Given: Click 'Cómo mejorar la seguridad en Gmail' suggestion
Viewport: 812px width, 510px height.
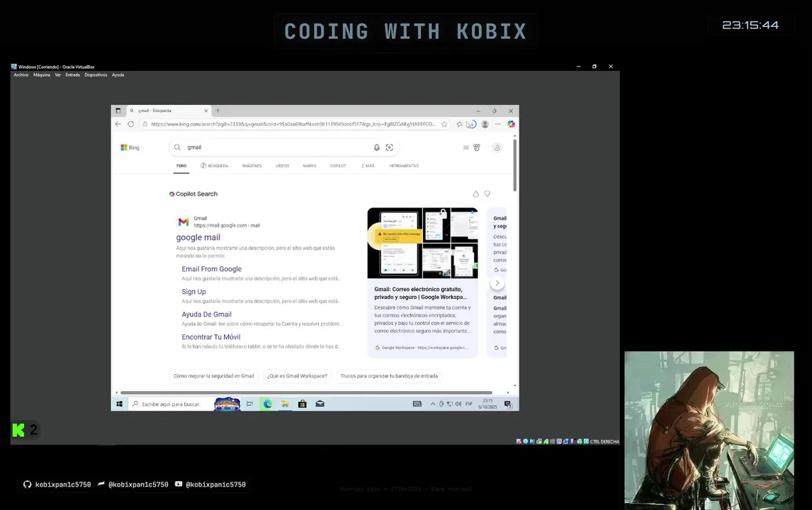Looking at the screenshot, I should (x=213, y=376).
